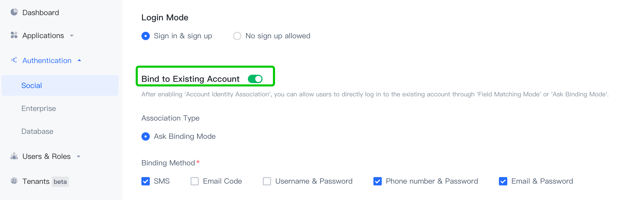The height and width of the screenshot is (200, 644).
Task: Select Sign in & sign up radio
Action: [146, 36]
